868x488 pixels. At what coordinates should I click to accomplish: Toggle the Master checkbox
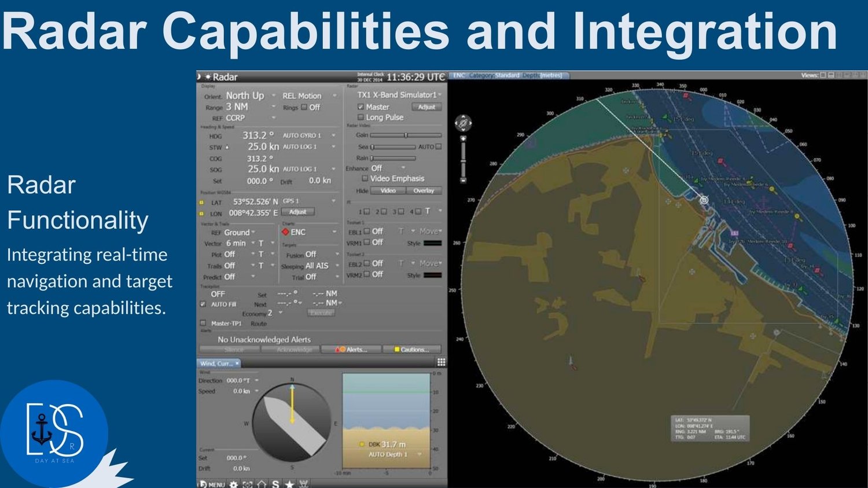coord(361,107)
